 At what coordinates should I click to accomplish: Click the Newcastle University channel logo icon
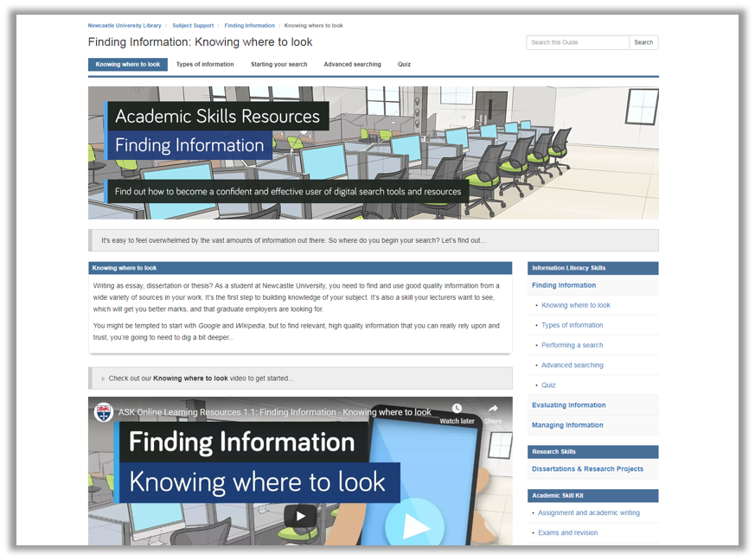pos(104,412)
